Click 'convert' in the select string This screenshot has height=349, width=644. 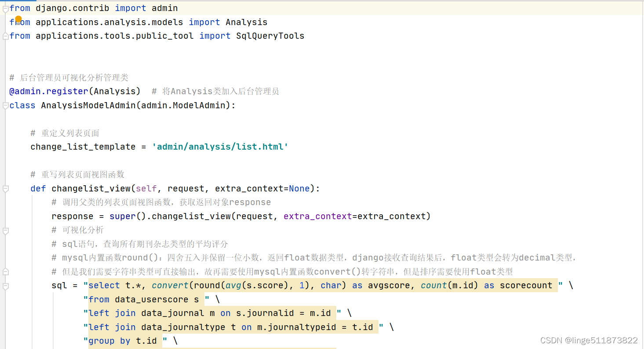(170, 285)
